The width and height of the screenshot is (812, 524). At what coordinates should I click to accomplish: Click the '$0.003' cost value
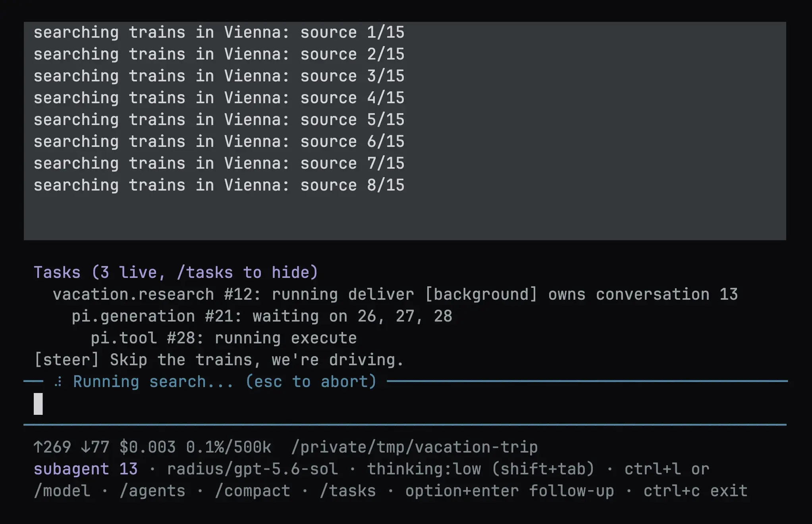pos(147,447)
